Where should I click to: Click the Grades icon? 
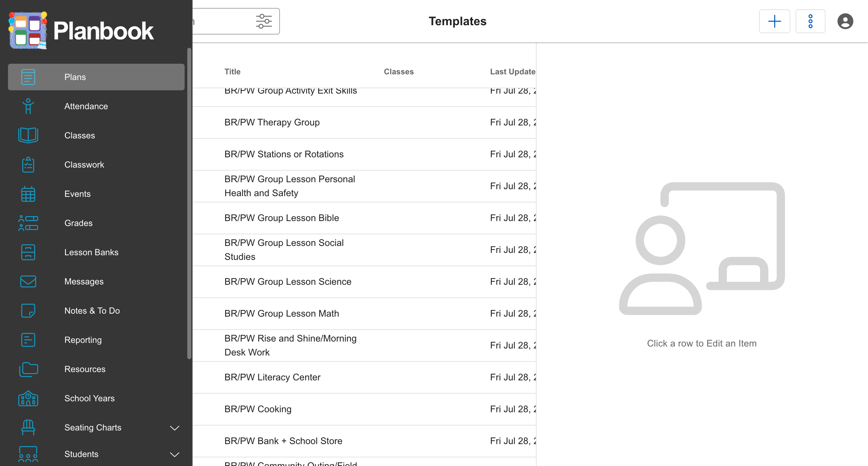28,223
